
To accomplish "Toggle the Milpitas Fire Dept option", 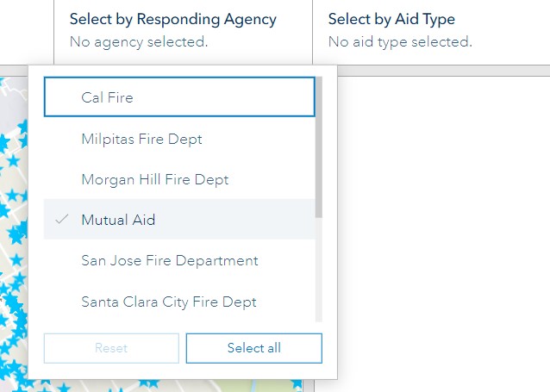I will [179, 139].
